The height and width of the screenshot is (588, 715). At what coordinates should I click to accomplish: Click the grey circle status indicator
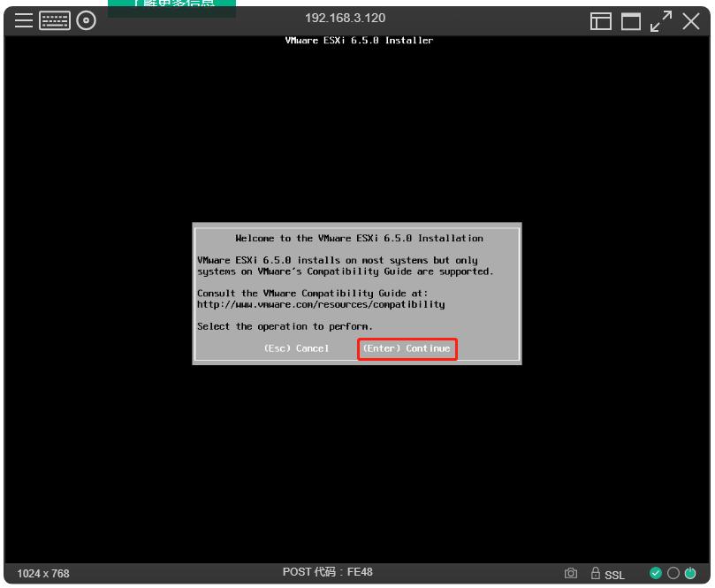coord(673,573)
